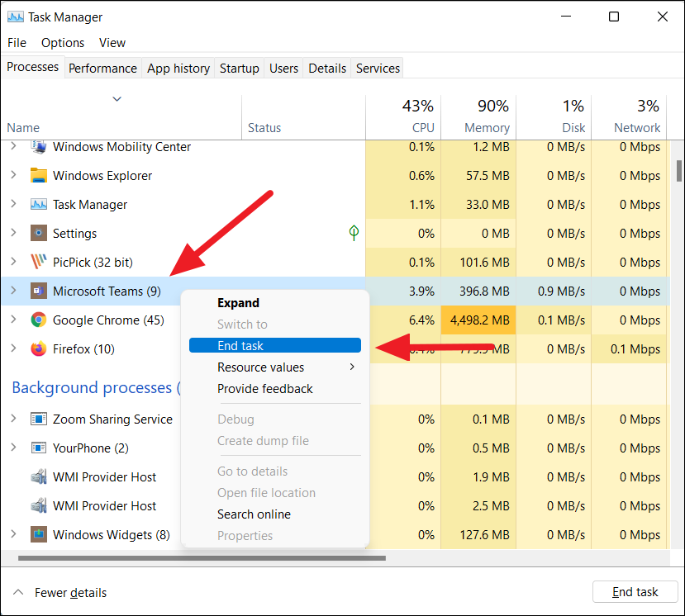685x616 pixels.
Task: Sort processes by CPU usage column
Action: pos(404,116)
